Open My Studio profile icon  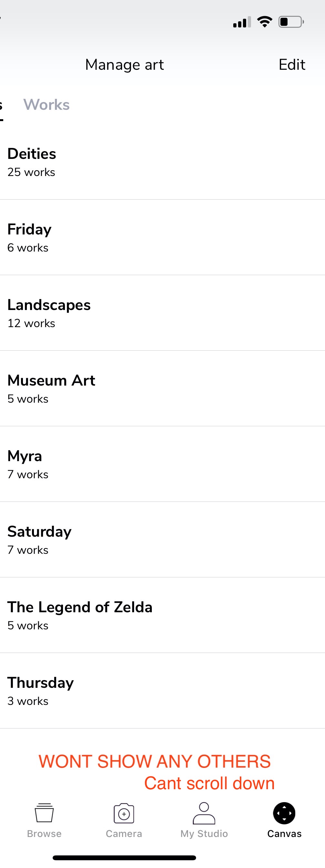pos(204,813)
